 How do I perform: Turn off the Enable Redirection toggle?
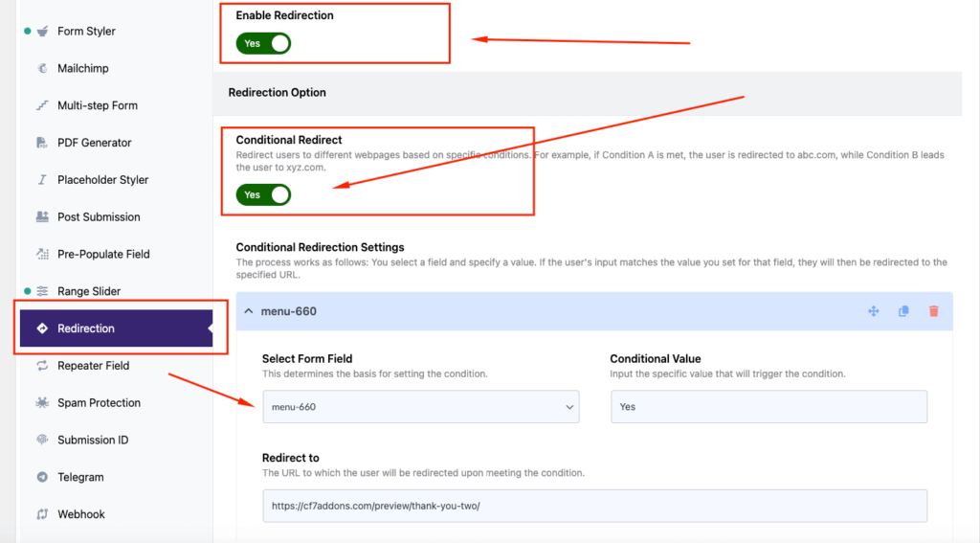263,43
